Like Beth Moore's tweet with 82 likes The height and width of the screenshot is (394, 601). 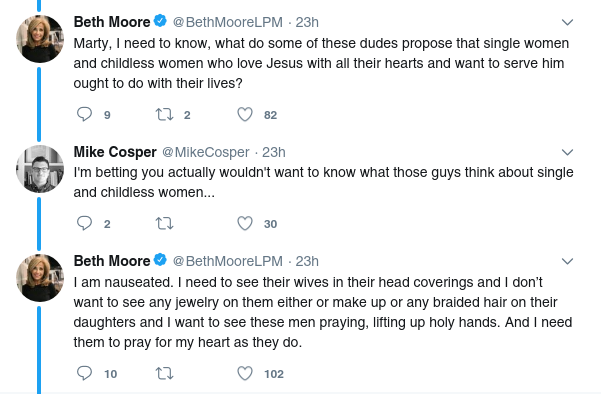click(x=245, y=114)
